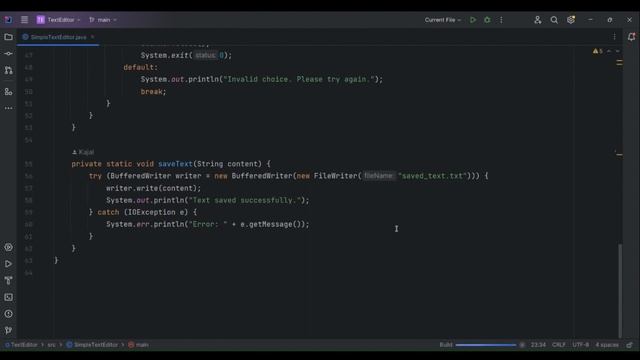Open more run actions menu

pyautogui.click(x=501, y=20)
